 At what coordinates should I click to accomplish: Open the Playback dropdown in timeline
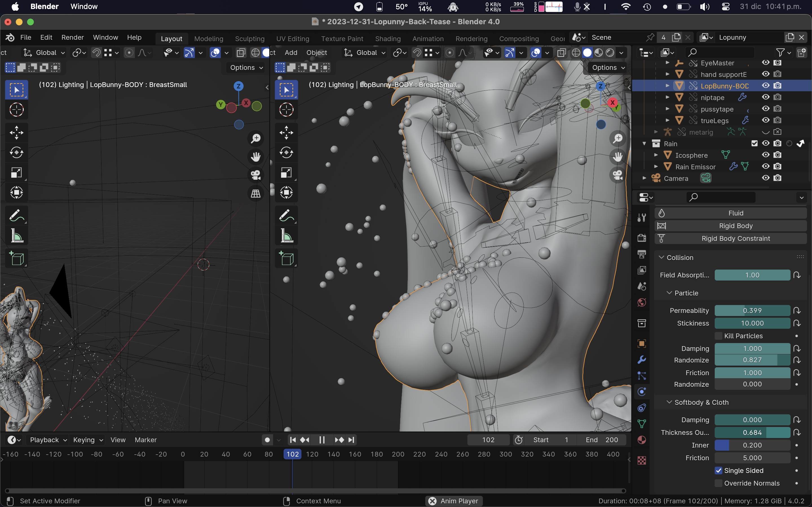[x=48, y=440]
